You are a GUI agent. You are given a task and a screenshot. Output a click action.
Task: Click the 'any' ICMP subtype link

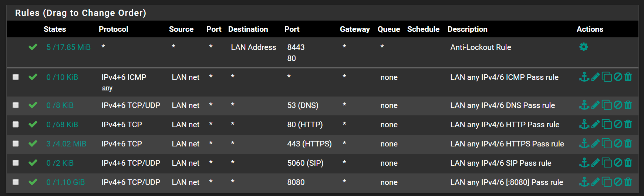pyautogui.click(x=107, y=88)
